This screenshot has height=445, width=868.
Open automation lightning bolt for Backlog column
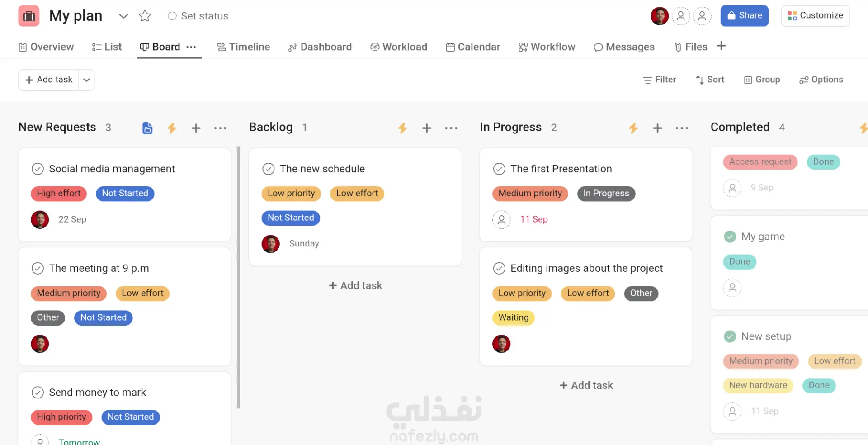coord(402,128)
